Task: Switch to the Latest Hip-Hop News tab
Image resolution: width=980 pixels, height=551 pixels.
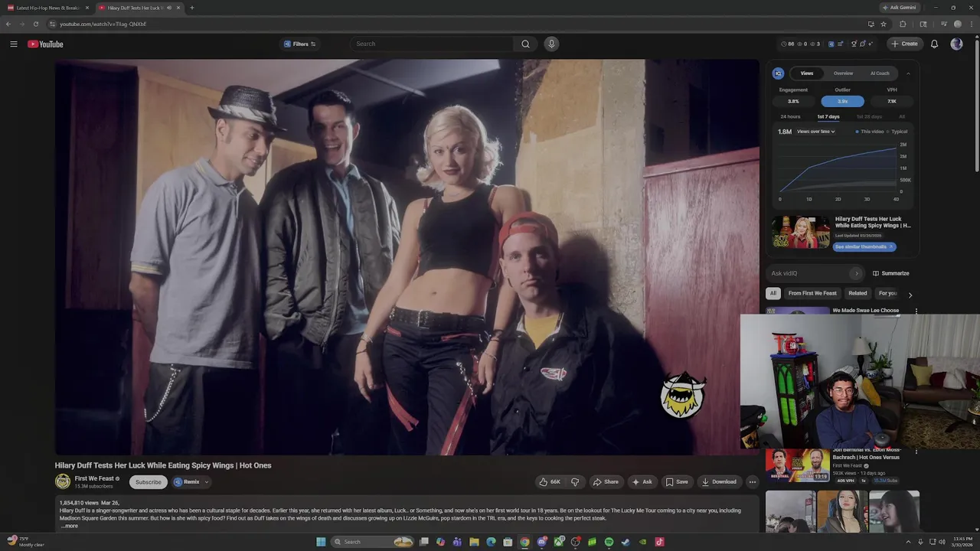Action: pyautogui.click(x=48, y=8)
